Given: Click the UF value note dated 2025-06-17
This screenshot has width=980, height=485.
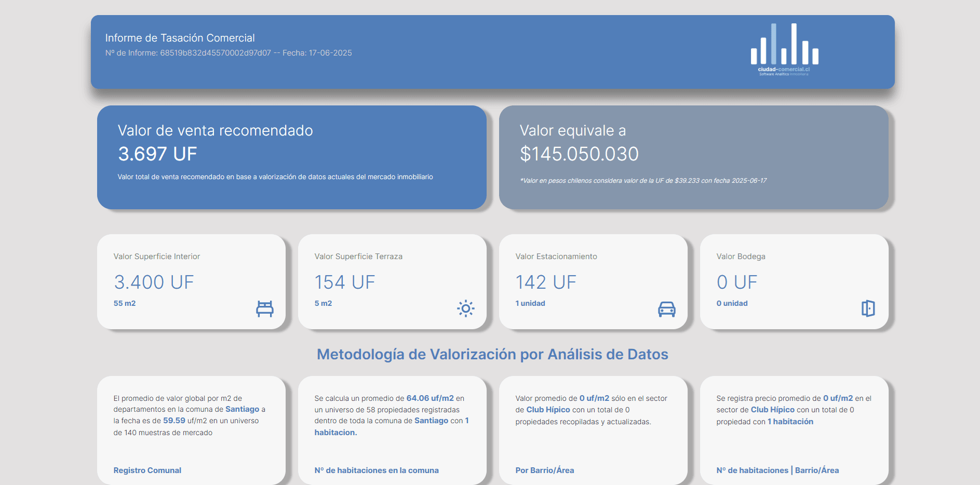Looking at the screenshot, I should 643,180.
